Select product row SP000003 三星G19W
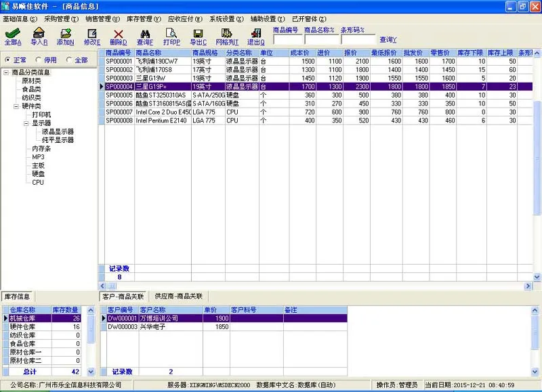The height and width of the screenshot is (392, 542). (318, 78)
